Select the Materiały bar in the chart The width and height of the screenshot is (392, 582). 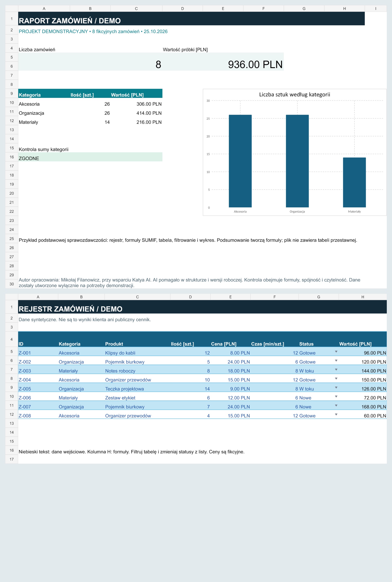(x=354, y=182)
